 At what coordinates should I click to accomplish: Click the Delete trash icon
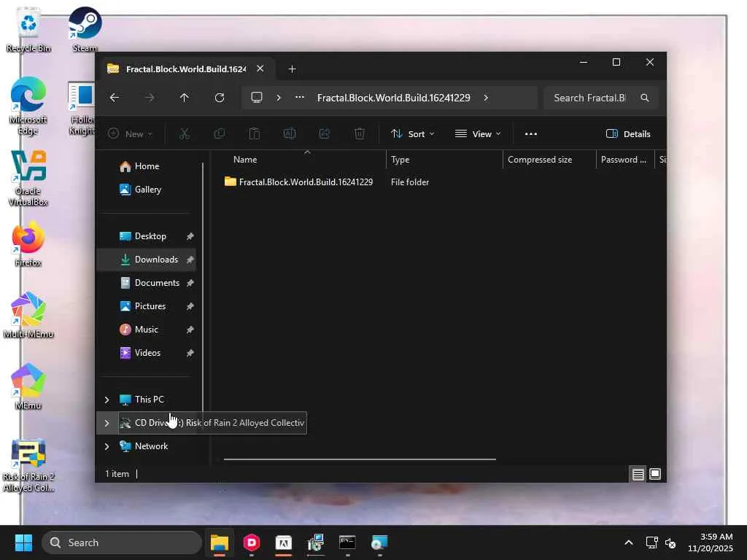tap(360, 134)
